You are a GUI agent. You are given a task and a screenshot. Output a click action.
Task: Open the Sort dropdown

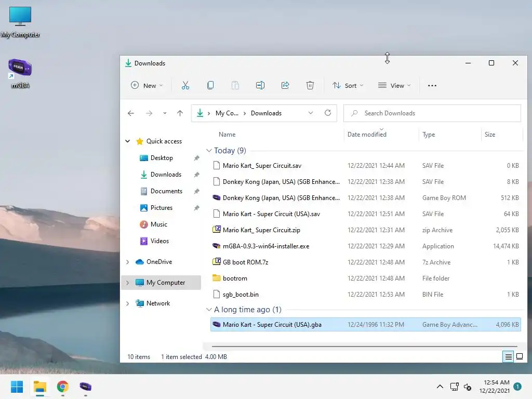(348, 86)
